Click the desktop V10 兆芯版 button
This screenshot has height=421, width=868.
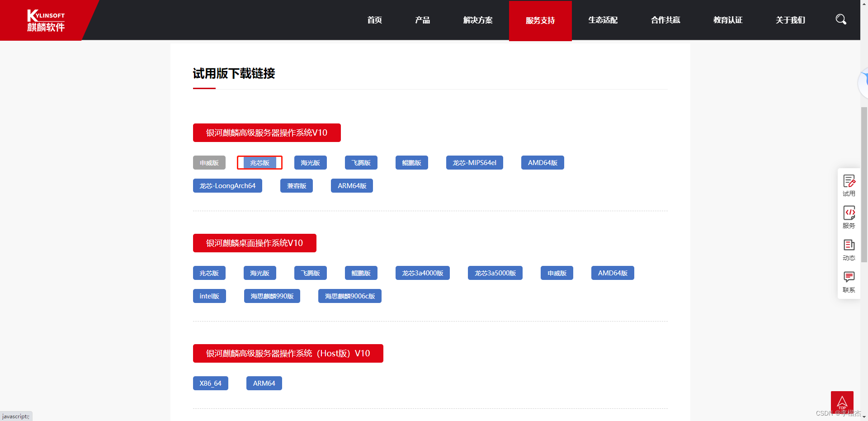pyautogui.click(x=209, y=273)
